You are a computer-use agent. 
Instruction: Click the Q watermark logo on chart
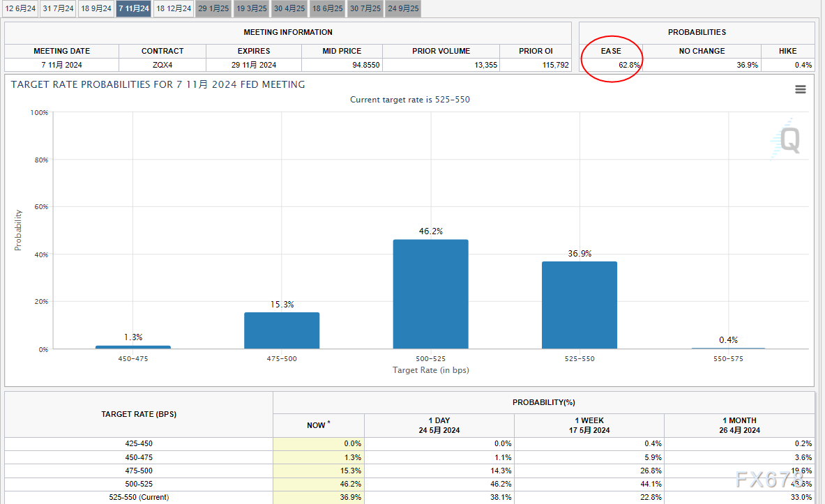click(788, 139)
